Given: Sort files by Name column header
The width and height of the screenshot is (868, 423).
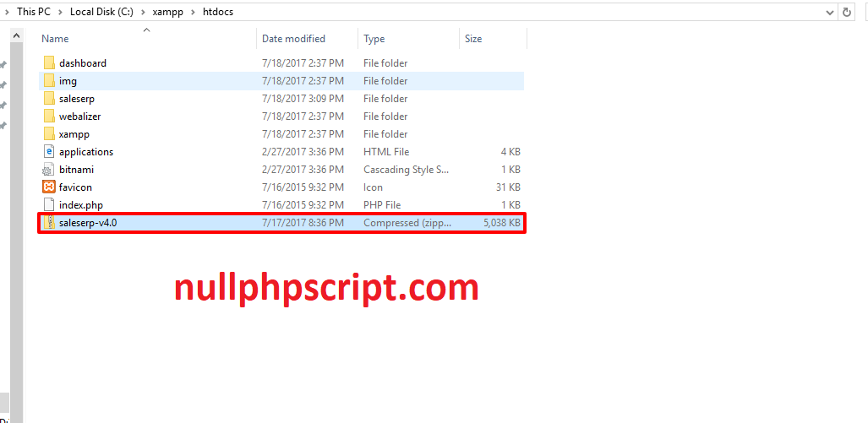Looking at the screenshot, I should click(x=55, y=39).
